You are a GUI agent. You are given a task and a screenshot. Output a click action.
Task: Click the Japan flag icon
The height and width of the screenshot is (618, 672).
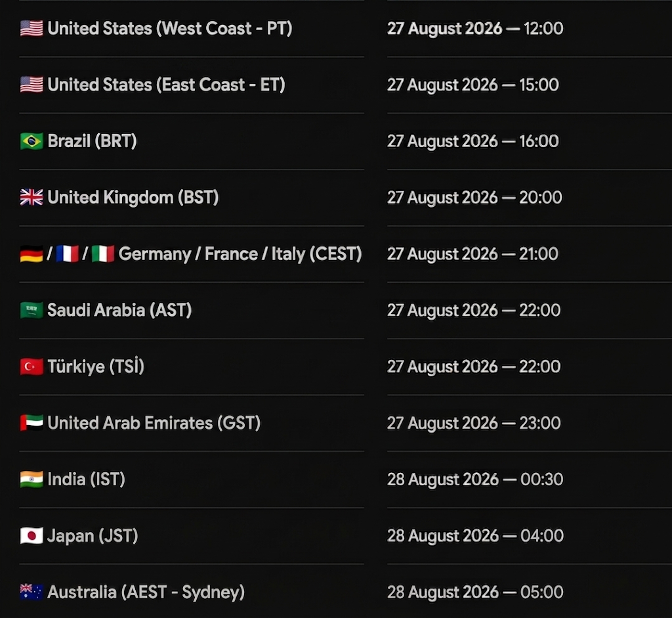31,536
